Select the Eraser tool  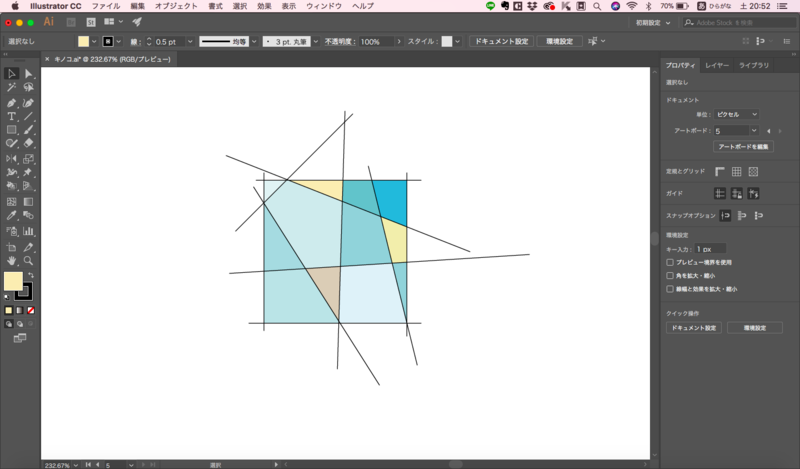(x=28, y=143)
